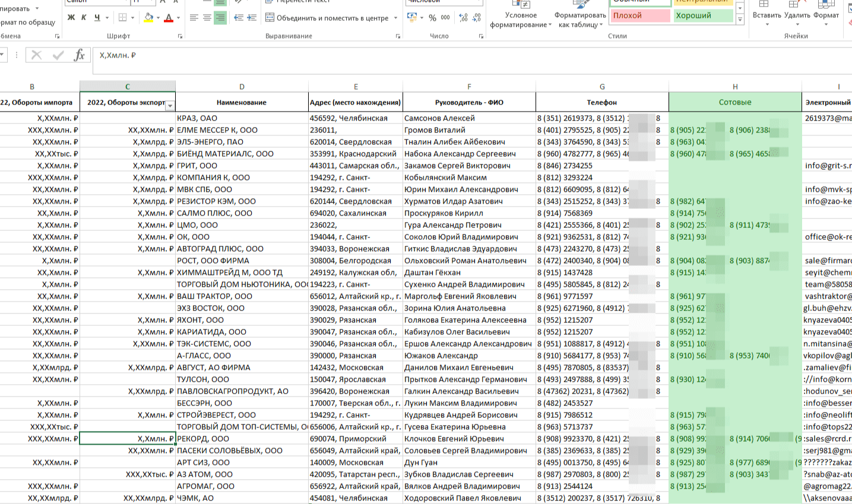This screenshot has height=504, width=852.
Task: Apply yellow fill color to cell
Action: click(148, 18)
